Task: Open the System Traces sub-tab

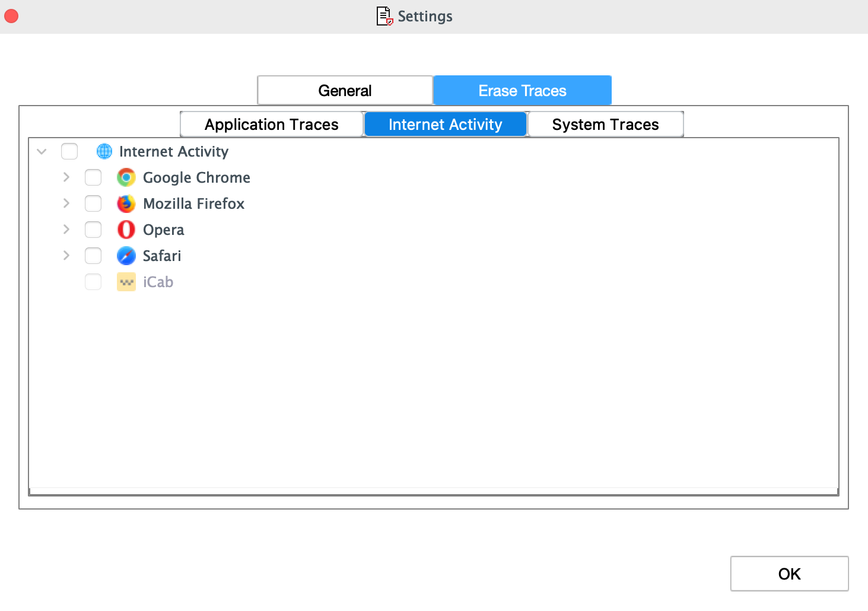Action: tap(605, 124)
